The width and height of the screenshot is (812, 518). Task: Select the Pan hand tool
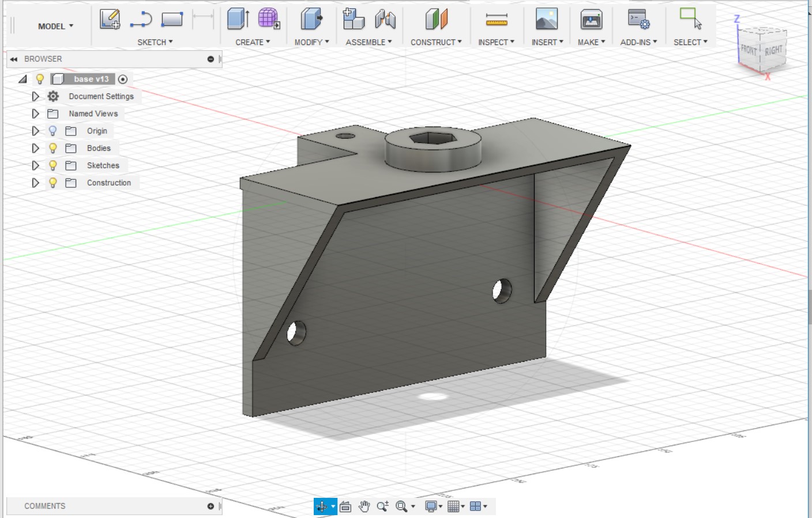(364, 506)
